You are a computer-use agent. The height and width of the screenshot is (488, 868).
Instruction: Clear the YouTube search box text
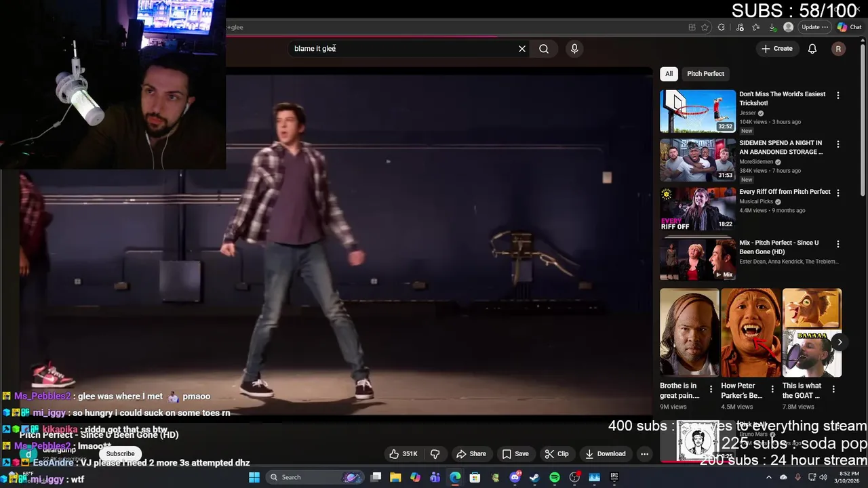click(522, 49)
